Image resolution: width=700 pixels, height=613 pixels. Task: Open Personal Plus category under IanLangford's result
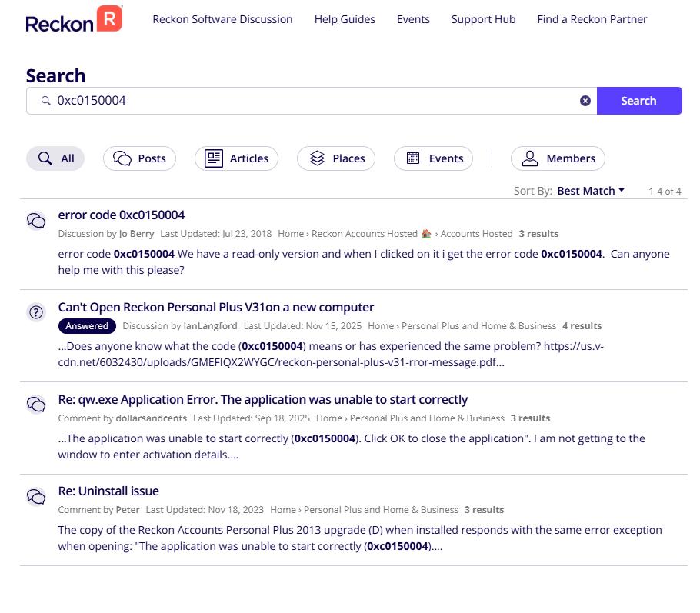coord(478,326)
